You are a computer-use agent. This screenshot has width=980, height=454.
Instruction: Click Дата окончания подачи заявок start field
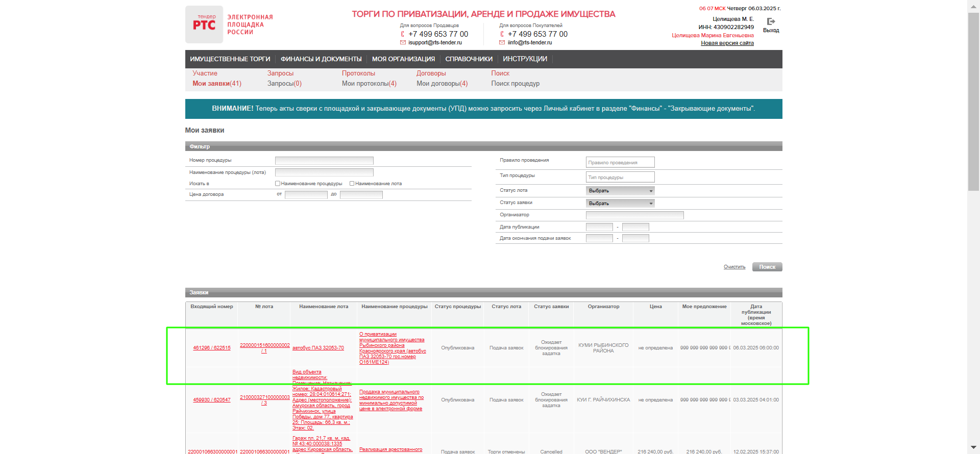tap(599, 238)
